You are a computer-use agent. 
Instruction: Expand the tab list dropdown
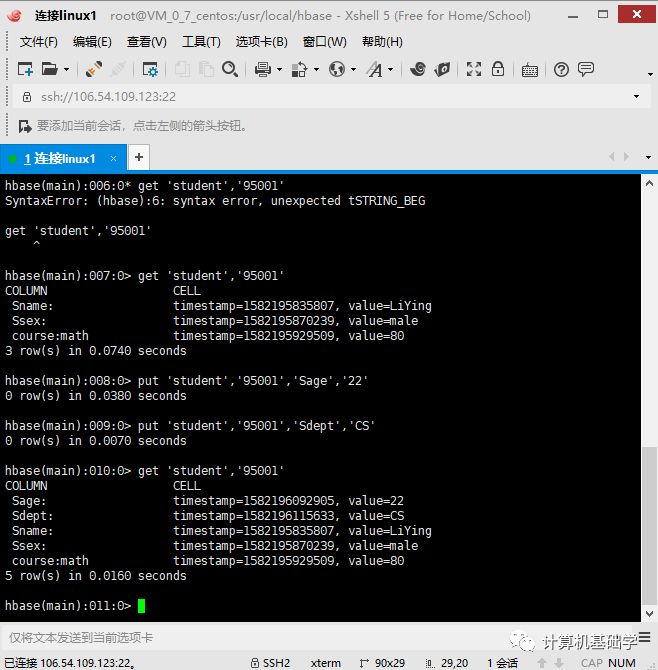[x=648, y=157]
